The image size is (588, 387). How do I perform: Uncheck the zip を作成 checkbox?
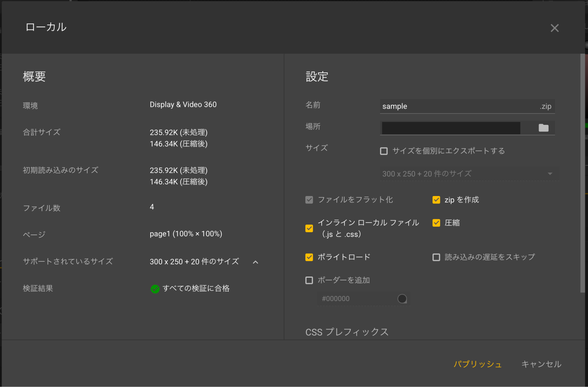click(x=436, y=200)
